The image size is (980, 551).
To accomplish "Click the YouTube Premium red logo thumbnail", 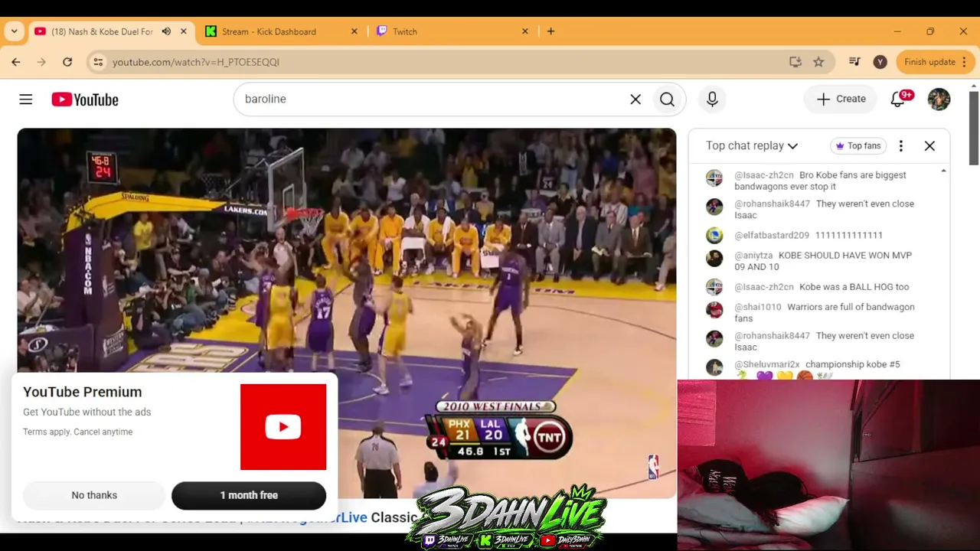I will point(283,427).
